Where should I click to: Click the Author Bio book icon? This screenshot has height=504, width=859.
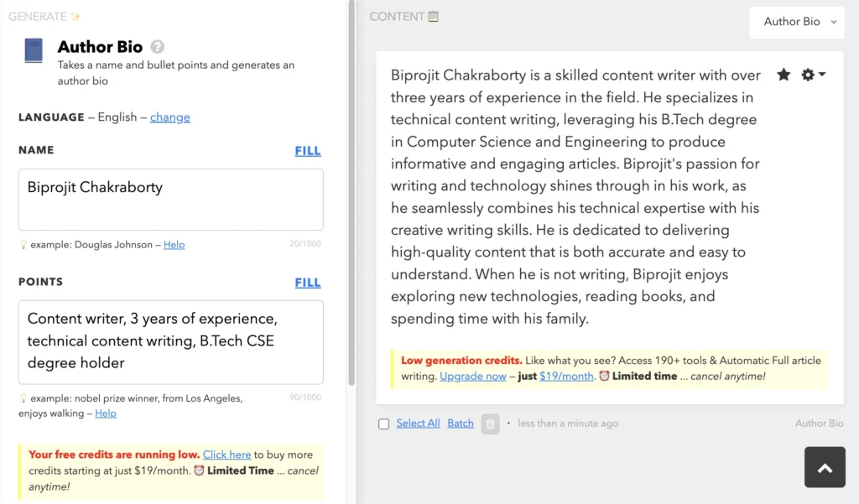pyautogui.click(x=34, y=50)
